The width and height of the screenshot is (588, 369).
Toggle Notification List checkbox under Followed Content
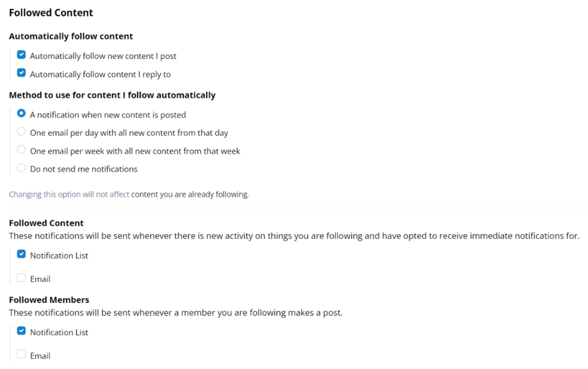click(x=21, y=254)
